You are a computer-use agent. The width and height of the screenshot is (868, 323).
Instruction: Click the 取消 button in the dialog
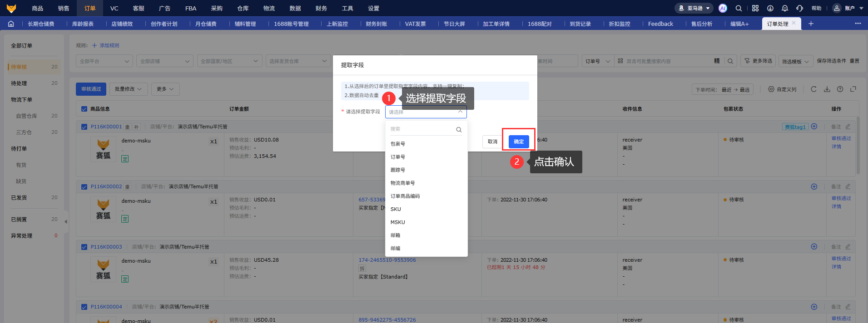click(x=493, y=142)
